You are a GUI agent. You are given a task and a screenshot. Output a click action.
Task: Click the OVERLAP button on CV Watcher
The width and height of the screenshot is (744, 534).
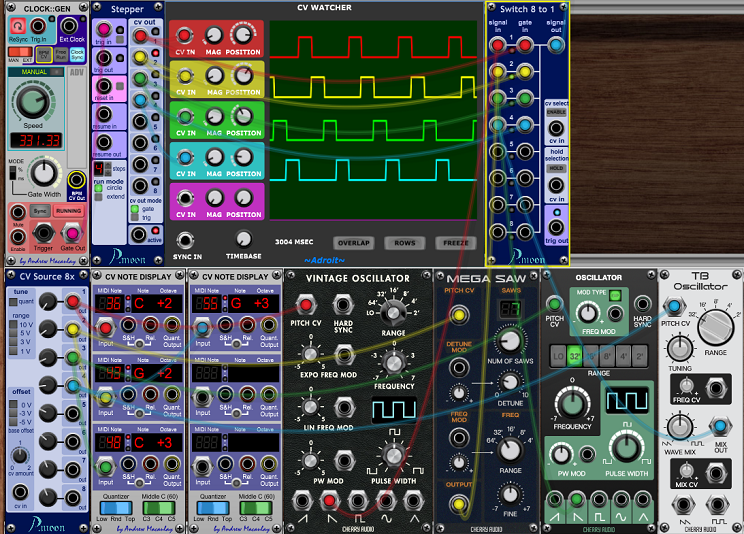(353, 243)
